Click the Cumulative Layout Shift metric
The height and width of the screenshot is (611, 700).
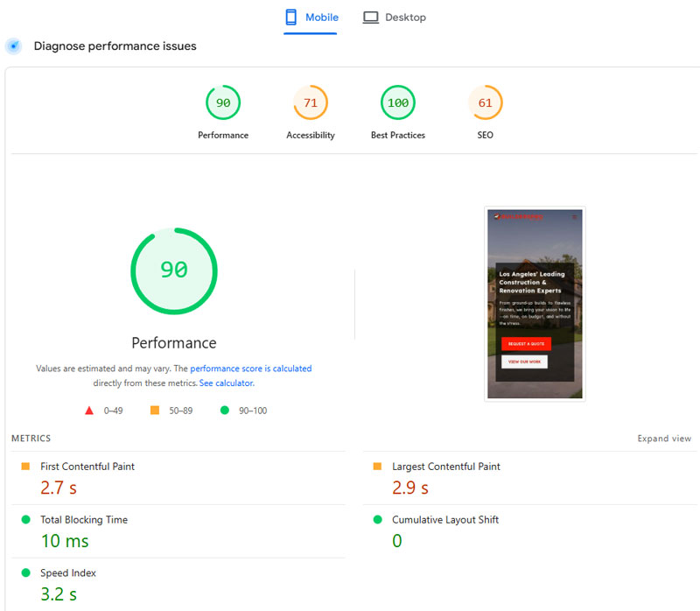coord(444,520)
